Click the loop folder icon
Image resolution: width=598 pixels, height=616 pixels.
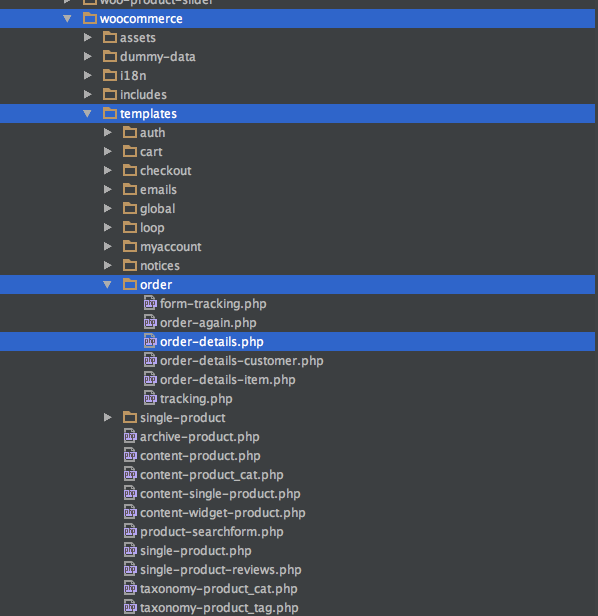coord(130,227)
